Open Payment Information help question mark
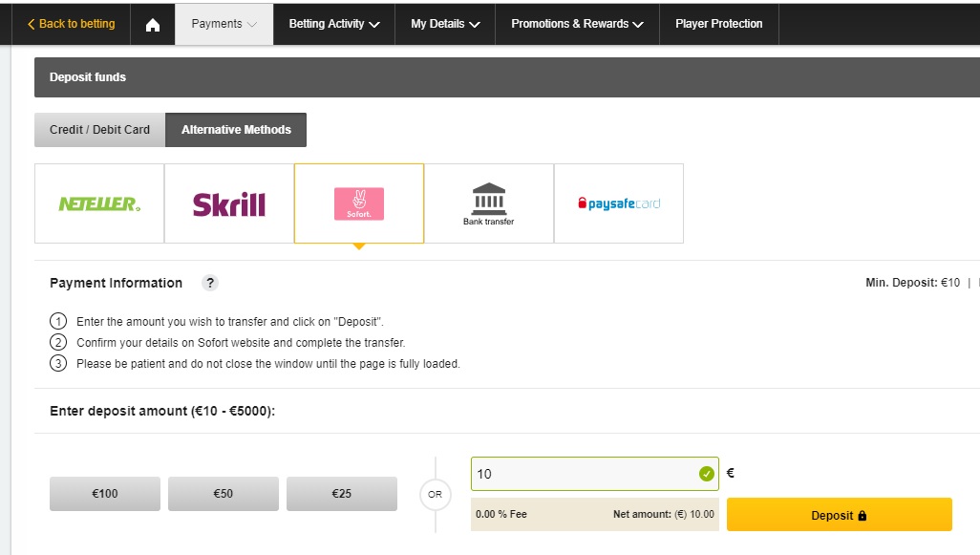The width and height of the screenshot is (980, 555). (210, 283)
